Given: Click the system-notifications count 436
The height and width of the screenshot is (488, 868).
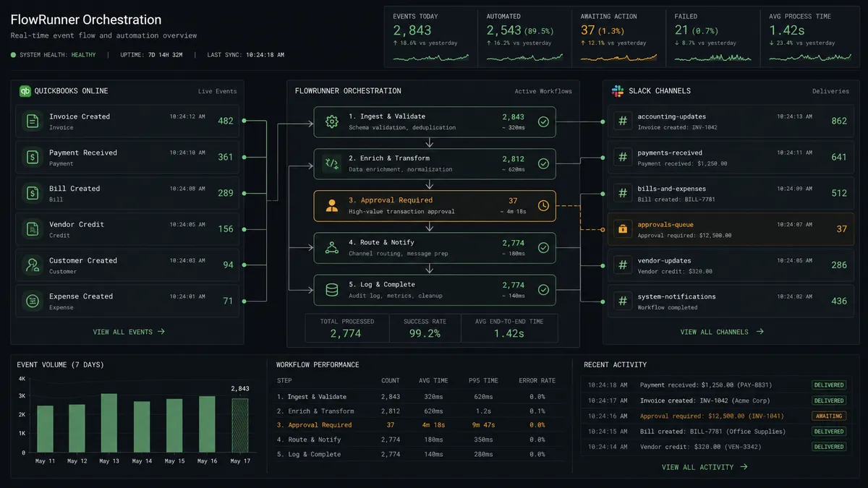Looking at the screenshot, I should point(839,301).
